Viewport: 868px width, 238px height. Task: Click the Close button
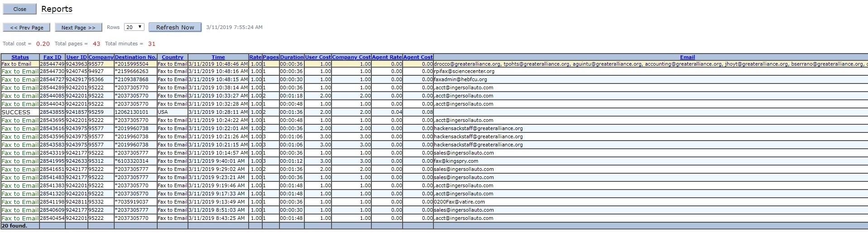[x=19, y=9]
